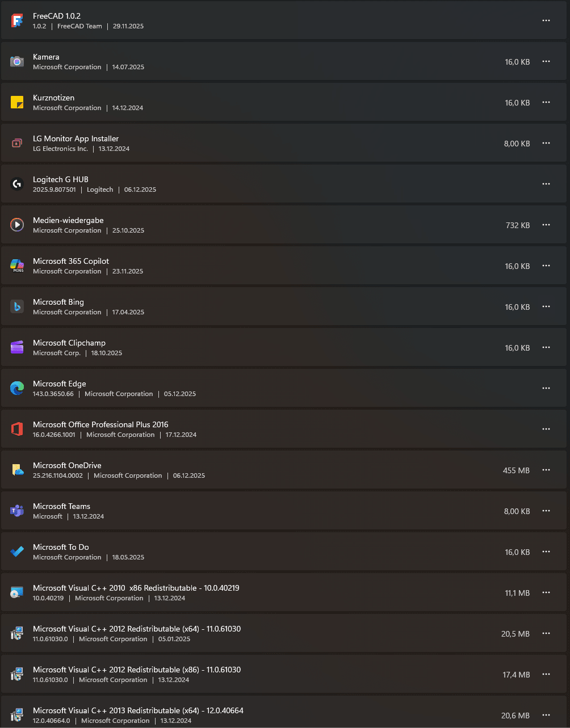Screen dimensions: 570x728
Task: Click the Logitech G HUB icon
Action: click(x=17, y=184)
